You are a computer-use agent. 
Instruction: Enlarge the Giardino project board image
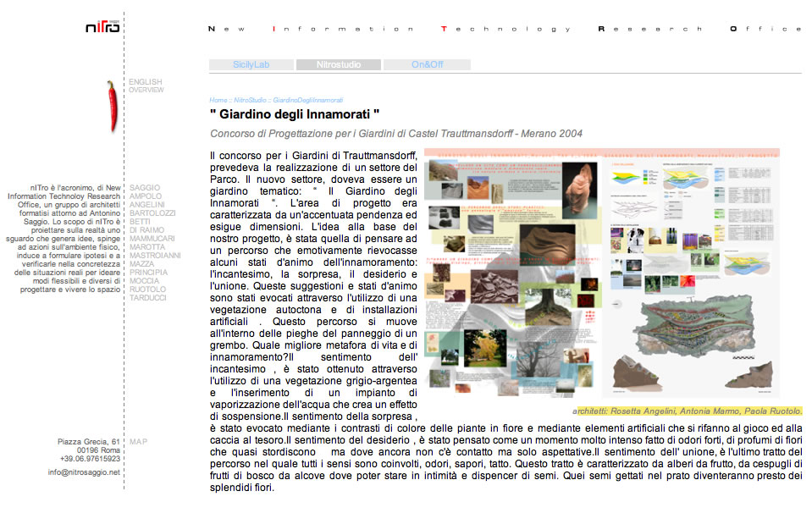[601, 273]
